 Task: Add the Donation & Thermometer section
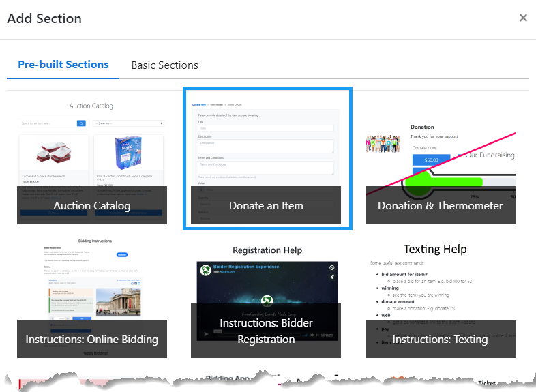440,205
